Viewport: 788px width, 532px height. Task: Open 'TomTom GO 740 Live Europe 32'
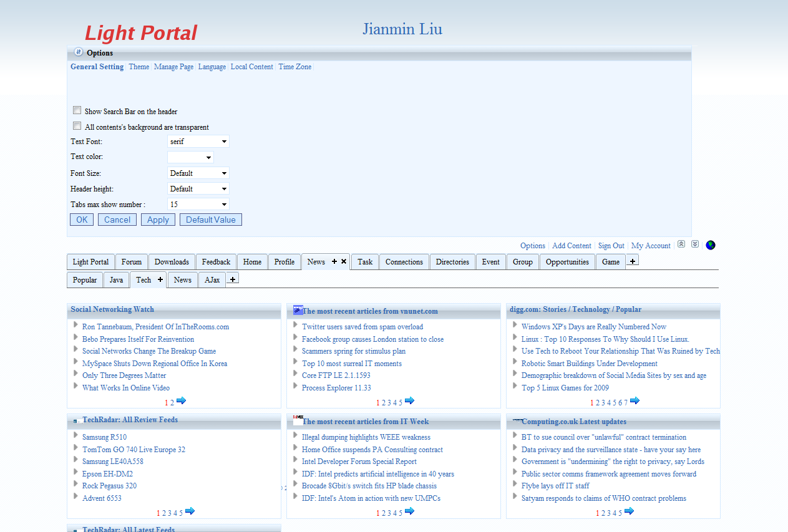134,450
